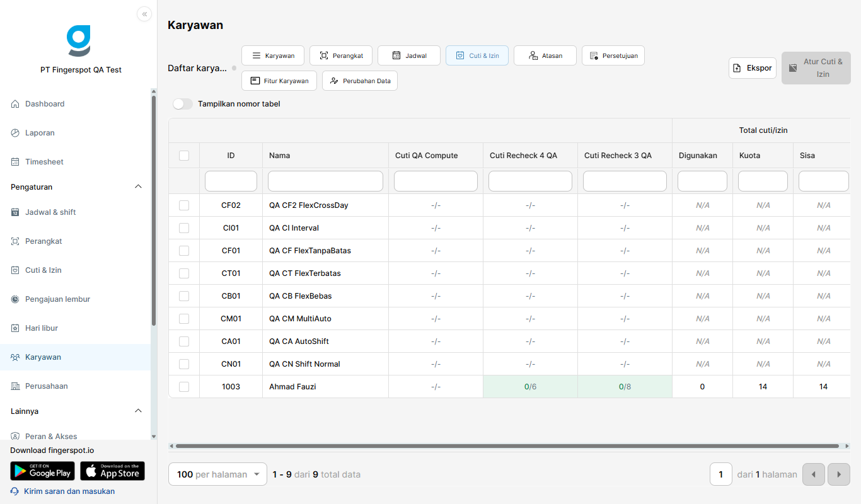Click the horizontal table scrollbar

point(507,446)
